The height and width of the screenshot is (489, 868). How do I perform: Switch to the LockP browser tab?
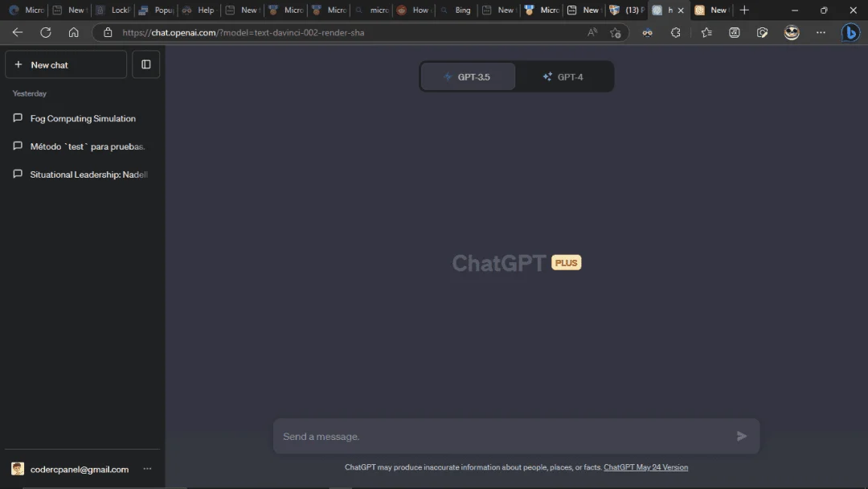[113, 10]
